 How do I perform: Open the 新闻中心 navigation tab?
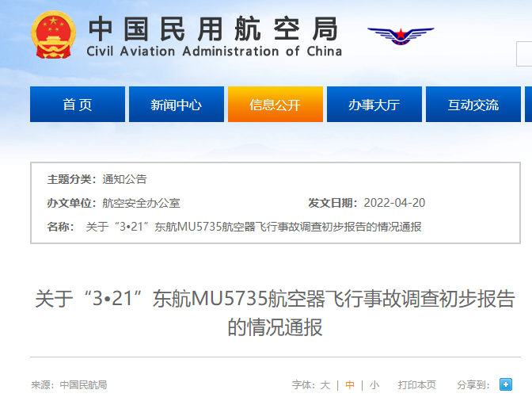point(176,105)
